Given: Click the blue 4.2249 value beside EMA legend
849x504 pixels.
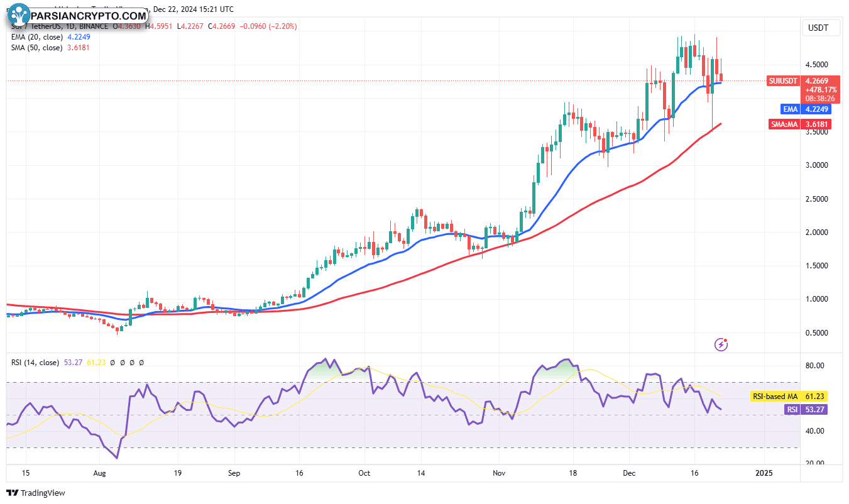Looking at the screenshot, I should pyautogui.click(x=79, y=36).
